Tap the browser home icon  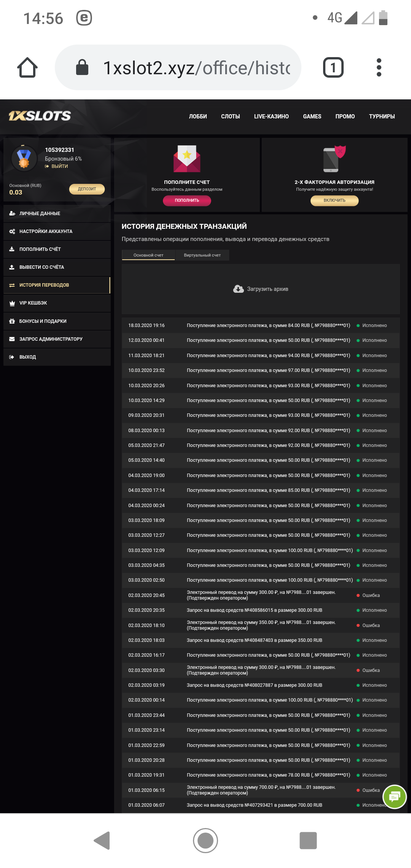[x=27, y=68]
